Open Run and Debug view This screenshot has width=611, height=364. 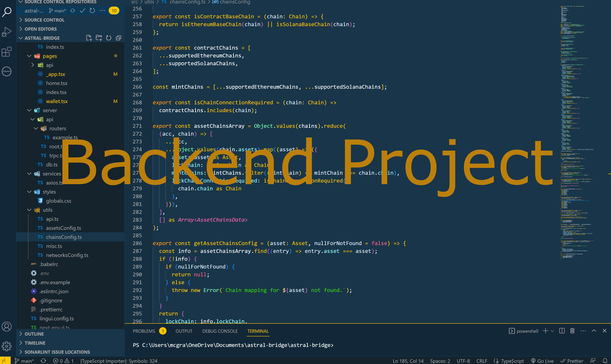7,32
